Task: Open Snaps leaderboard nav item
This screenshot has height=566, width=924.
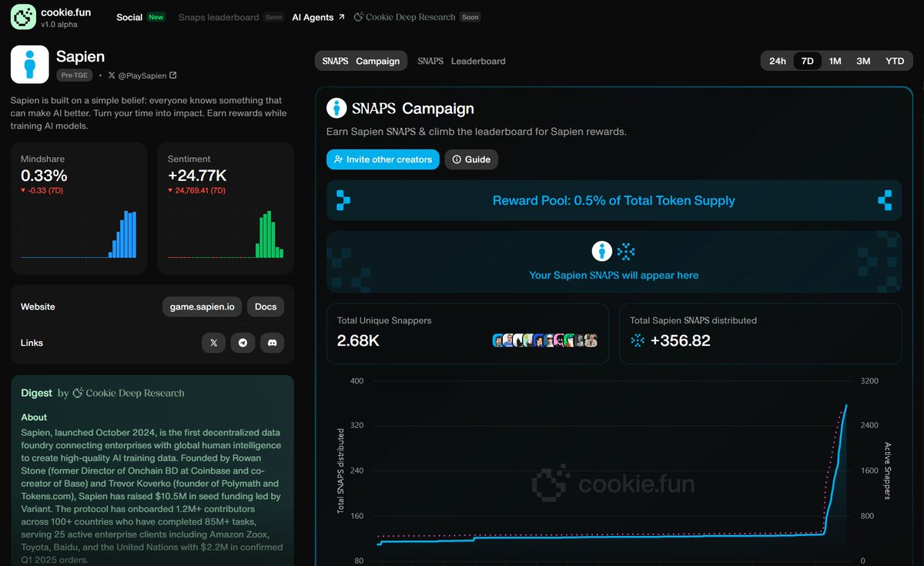Action: click(219, 17)
